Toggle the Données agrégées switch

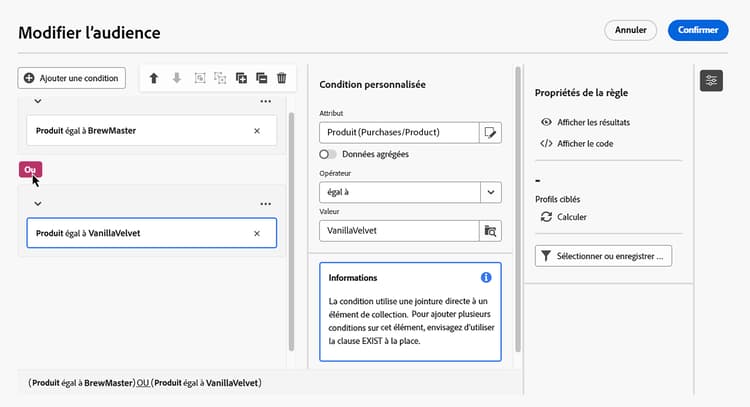328,154
